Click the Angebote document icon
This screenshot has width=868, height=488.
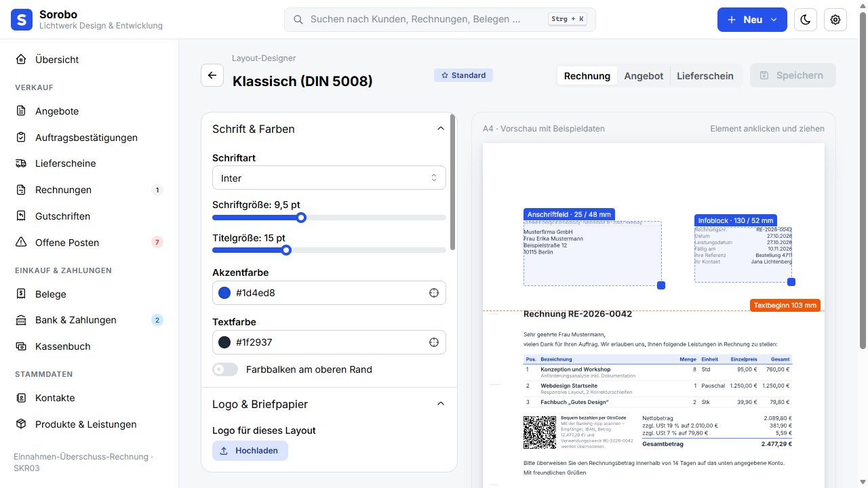coord(22,111)
